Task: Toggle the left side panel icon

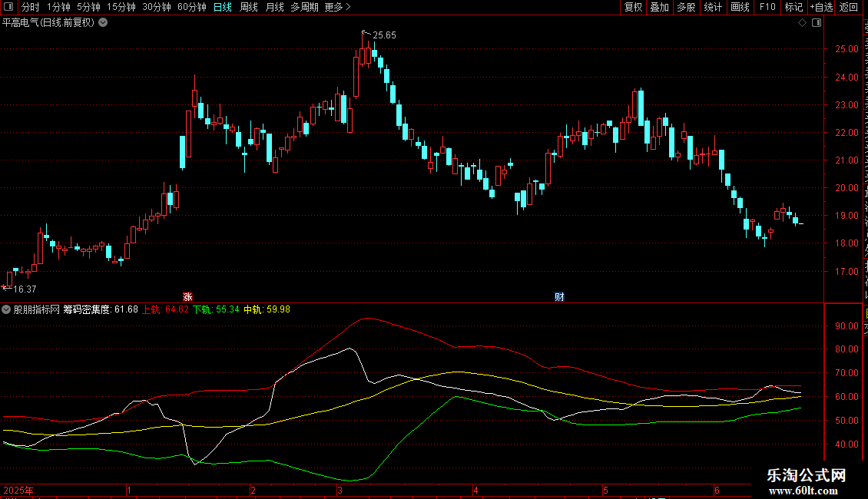Action: pyautogui.click(x=8, y=7)
